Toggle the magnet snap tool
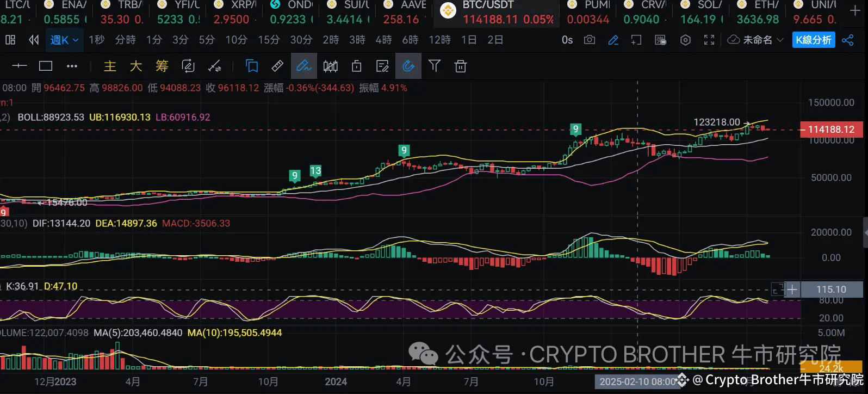Image resolution: width=868 pixels, height=394 pixels. coord(408,66)
